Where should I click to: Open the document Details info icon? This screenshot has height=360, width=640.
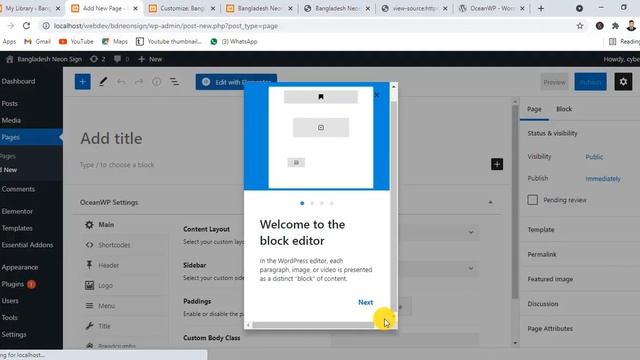coord(157,82)
